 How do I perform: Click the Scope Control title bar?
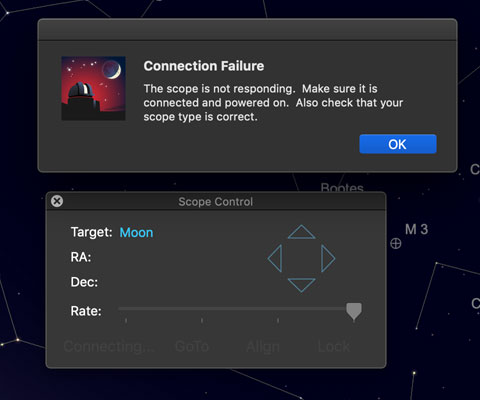(x=216, y=201)
